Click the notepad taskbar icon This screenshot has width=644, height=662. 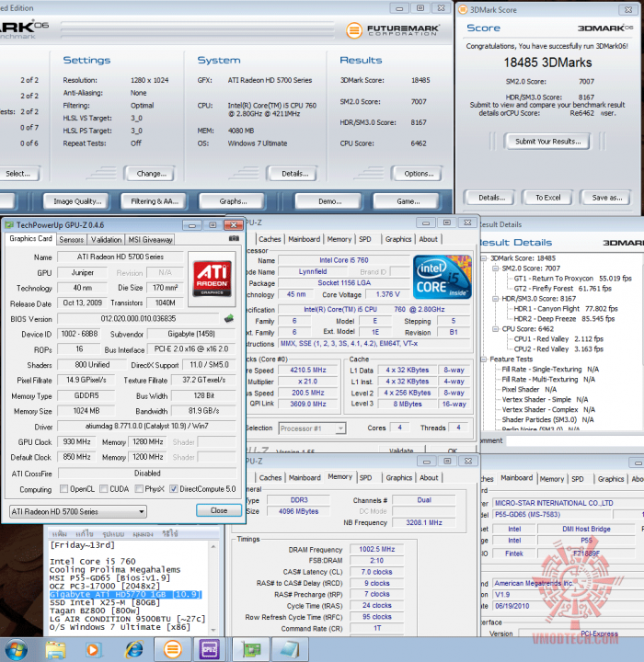[290, 650]
